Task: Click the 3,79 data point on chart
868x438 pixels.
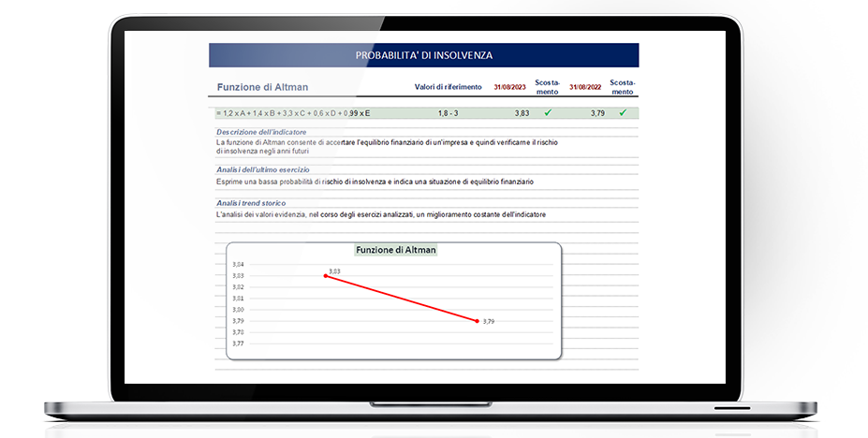Action: click(478, 321)
